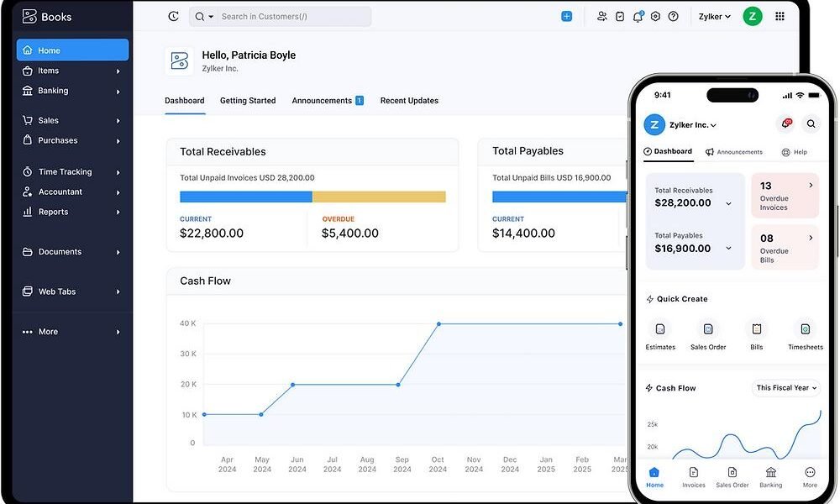Switch to Recent Updates tab
The width and height of the screenshot is (840, 504).
click(409, 101)
